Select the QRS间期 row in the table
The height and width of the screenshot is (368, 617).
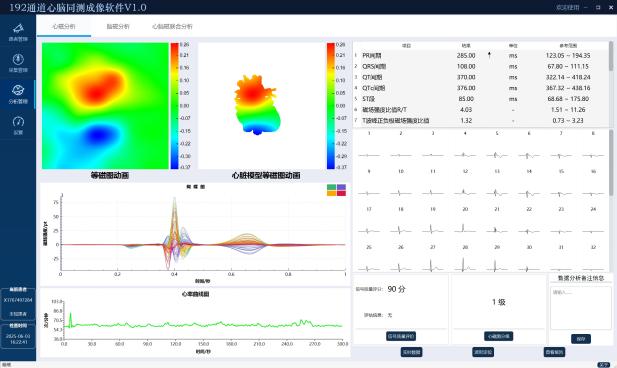480,67
